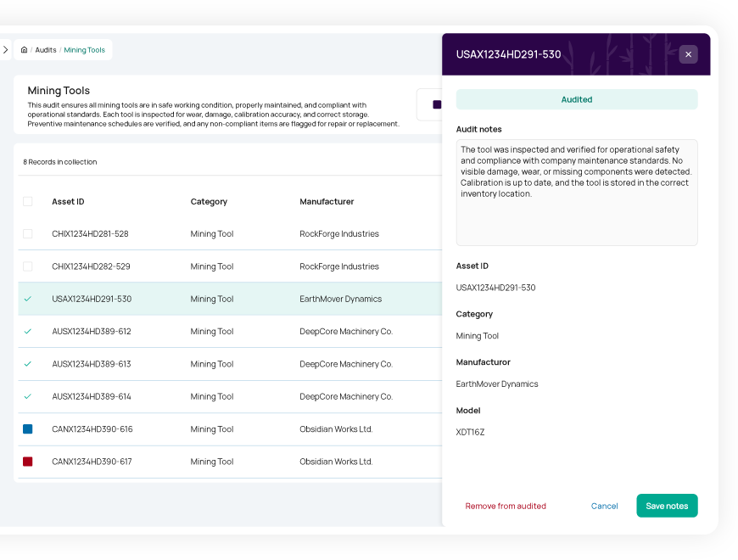The width and height of the screenshot is (738, 560).
Task: Click the checkmark icon for AUSX1234HD389-613
Action: 28,364
